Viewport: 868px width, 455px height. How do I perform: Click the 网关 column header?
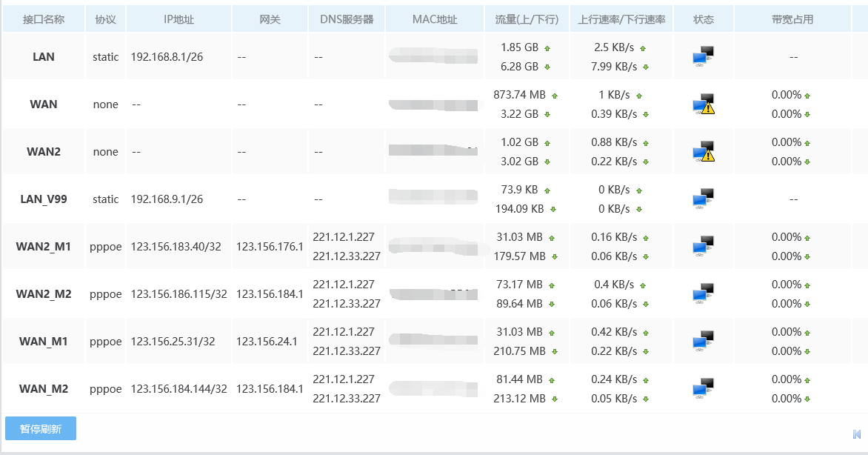tap(270, 19)
